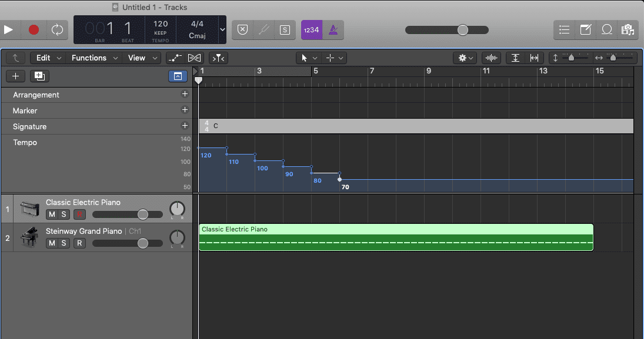Click the Duplicate Track icon
644x339 pixels.
click(x=39, y=76)
